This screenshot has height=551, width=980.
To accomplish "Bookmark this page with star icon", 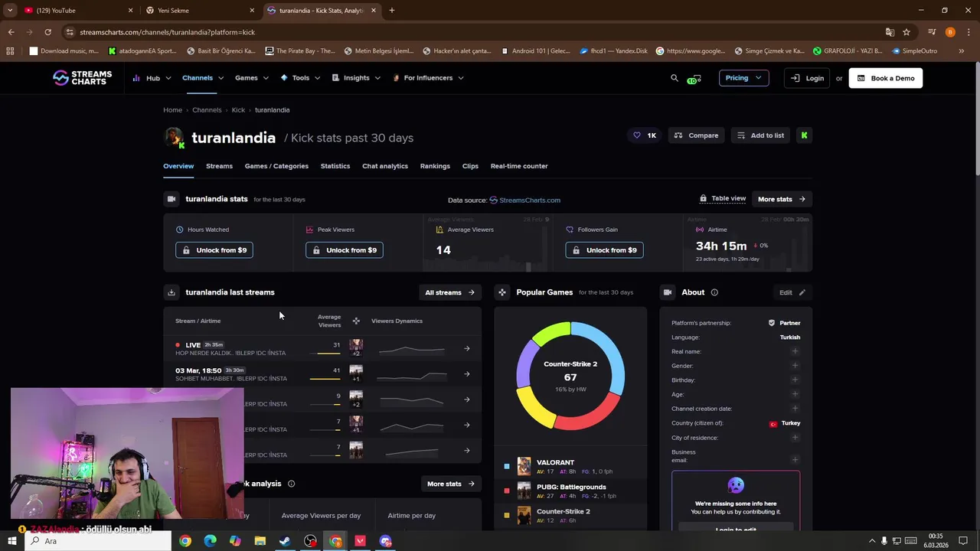I will tap(906, 32).
